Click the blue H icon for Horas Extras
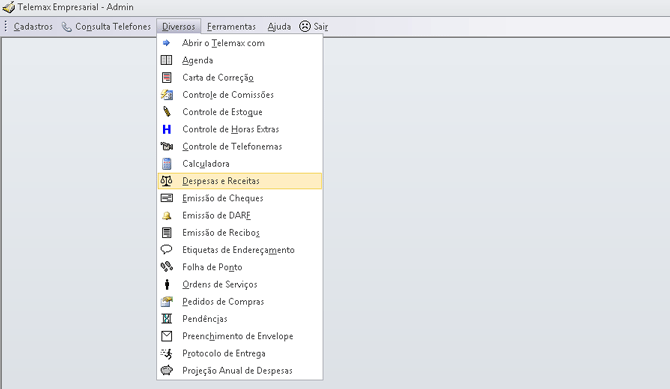 tap(167, 129)
